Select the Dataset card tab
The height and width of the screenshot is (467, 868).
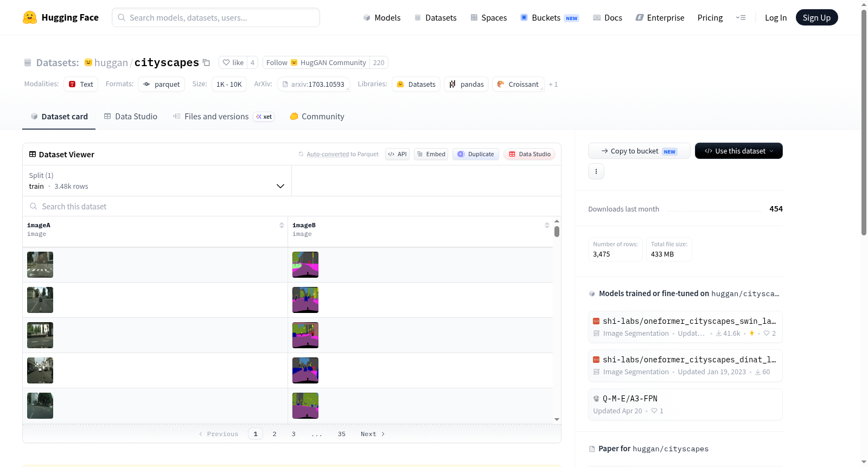59,117
